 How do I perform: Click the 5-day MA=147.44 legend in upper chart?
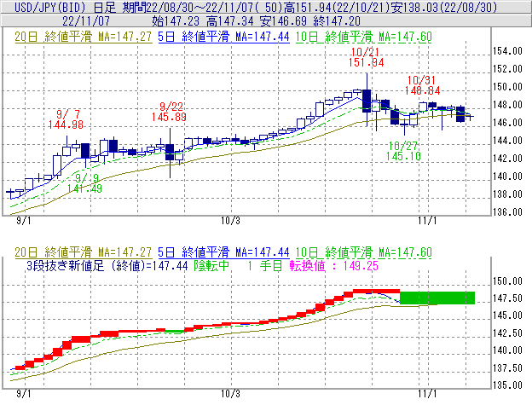[x=223, y=37]
